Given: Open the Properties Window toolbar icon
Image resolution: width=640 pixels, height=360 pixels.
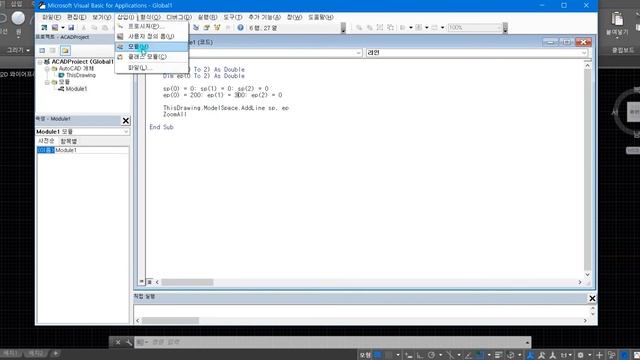Looking at the screenshot, I should tap(207, 28).
